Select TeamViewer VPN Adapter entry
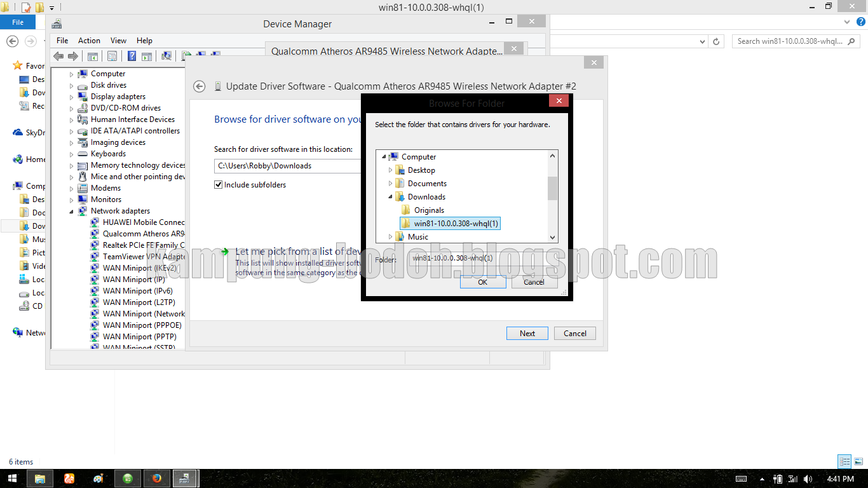Viewport: 868px width, 488px height. [x=144, y=257]
